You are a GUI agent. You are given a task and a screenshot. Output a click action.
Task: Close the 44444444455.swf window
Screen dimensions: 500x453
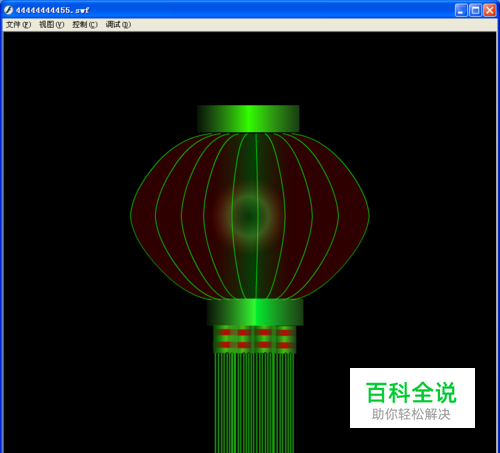490,10
